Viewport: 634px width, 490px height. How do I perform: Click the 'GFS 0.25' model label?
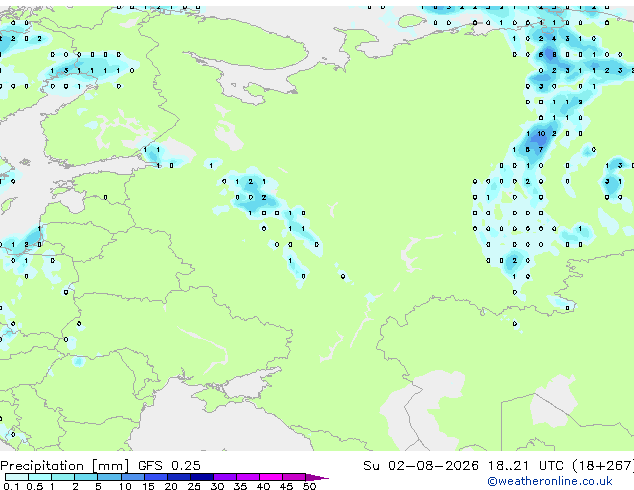tap(169, 466)
